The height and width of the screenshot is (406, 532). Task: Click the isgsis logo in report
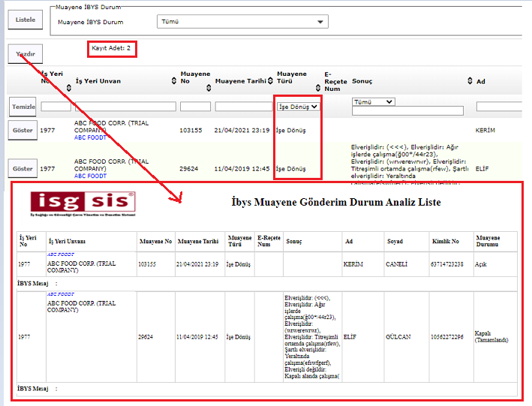(x=83, y=202)
